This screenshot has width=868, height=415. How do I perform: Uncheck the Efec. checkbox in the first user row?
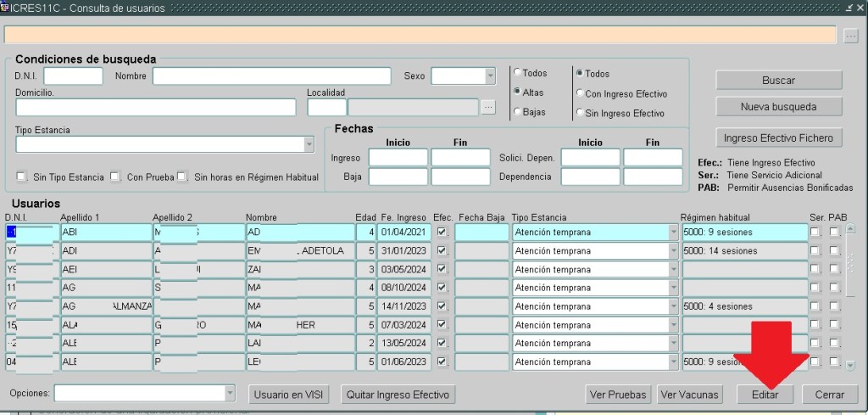(x=441, y=232)
